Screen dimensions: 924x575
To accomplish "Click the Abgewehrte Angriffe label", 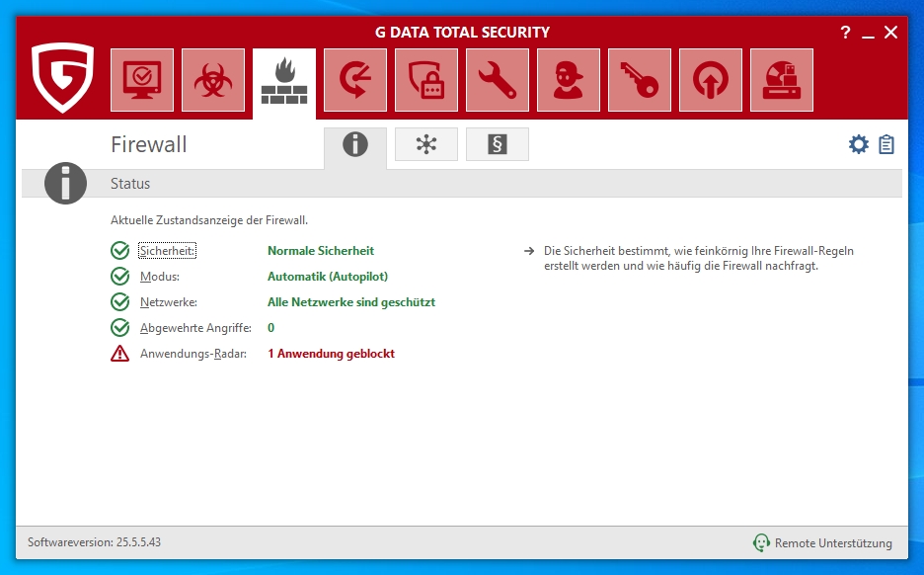I will pyautogui.click(x=195, y=328).
